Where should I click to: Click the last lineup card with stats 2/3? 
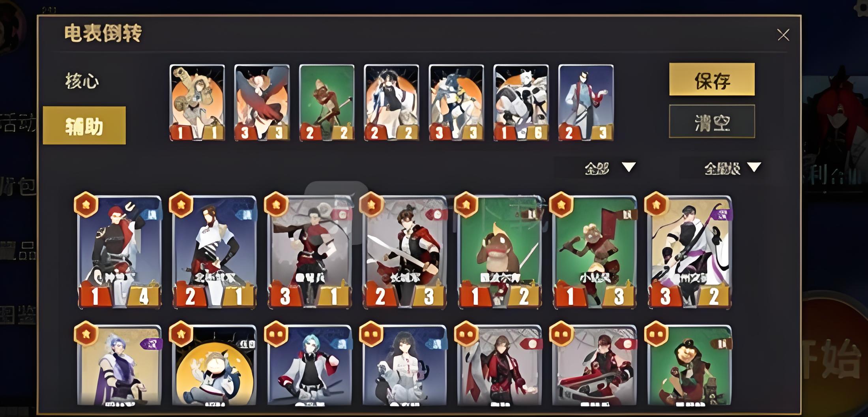tap(586, 103)
